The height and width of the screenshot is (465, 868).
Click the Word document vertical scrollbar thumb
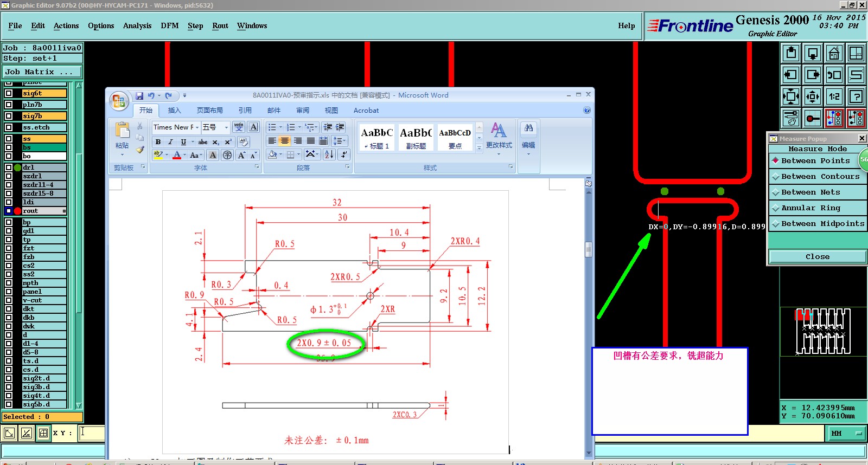click(588, 249)
